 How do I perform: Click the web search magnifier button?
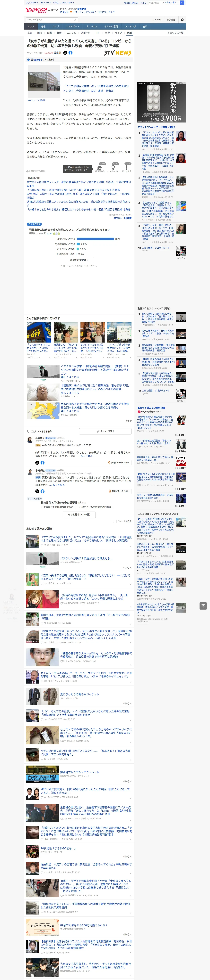182,3
